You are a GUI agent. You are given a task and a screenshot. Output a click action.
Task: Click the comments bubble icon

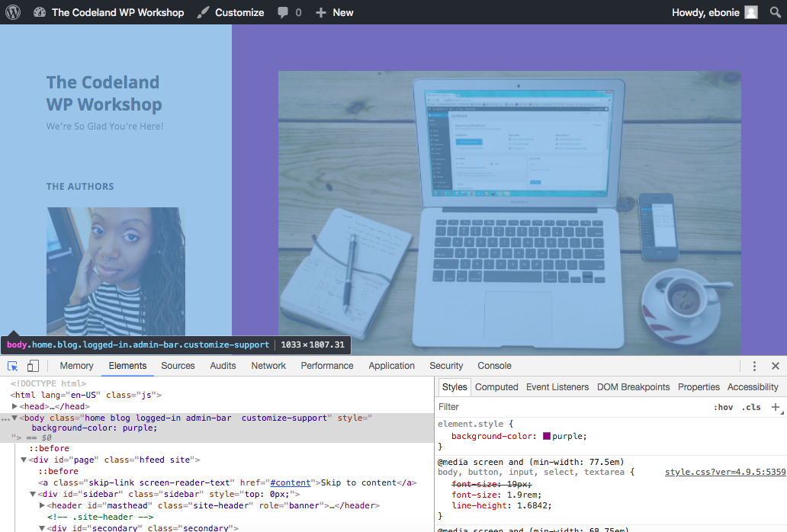click(283, 12)
